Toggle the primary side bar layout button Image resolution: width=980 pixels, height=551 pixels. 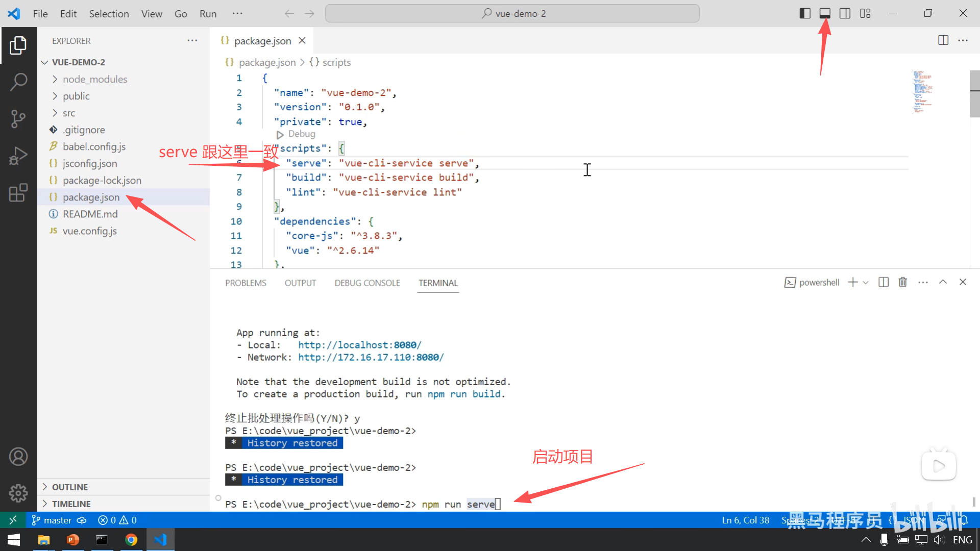coord(805,13)
